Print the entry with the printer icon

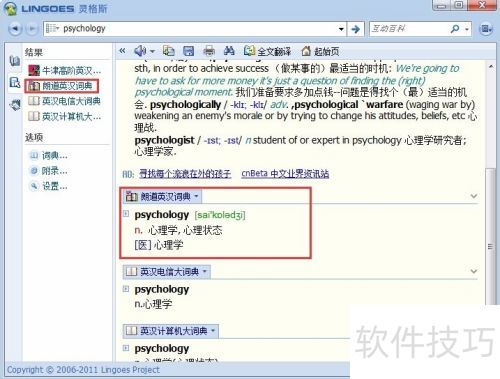click(x=209, y=51)
